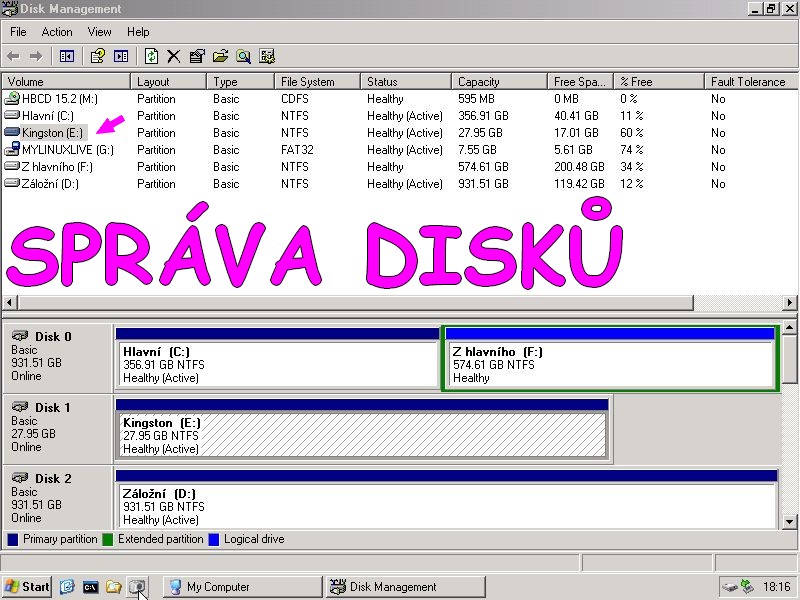Click the Start button

pyautogui.click(x=27, y=587)
